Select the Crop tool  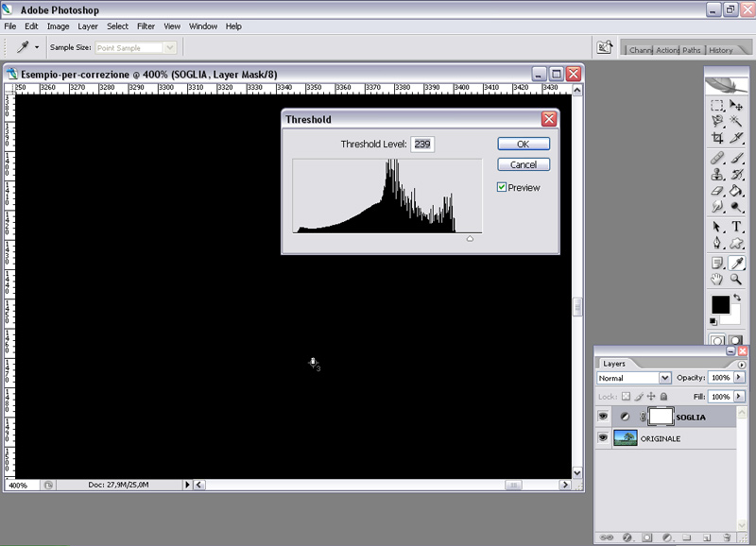click(717, 138)
